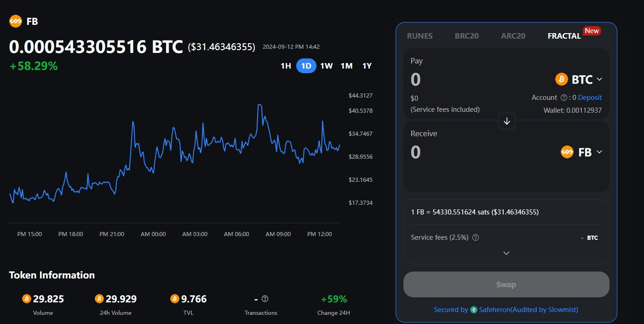
Task: Open the FB receive token dropdown
Action: coord(581,152)
